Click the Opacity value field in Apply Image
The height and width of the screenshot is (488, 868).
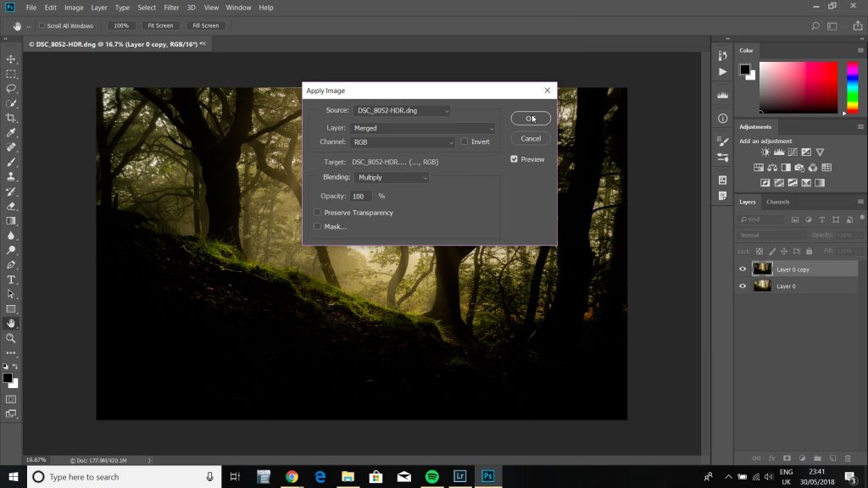pyautogui.click(x=361, y=195)
